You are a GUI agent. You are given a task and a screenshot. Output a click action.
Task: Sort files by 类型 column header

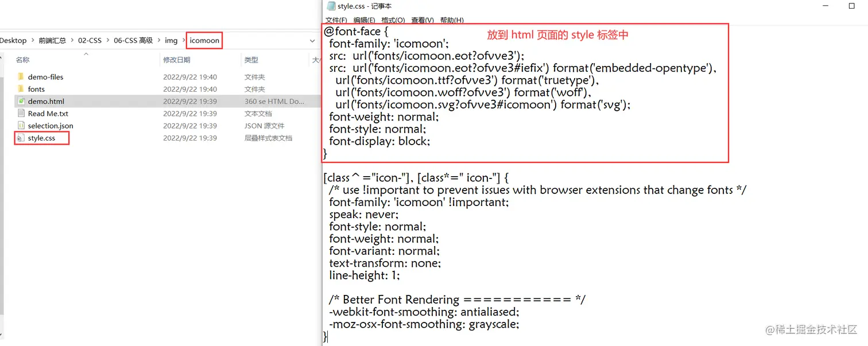pos(251,60)
